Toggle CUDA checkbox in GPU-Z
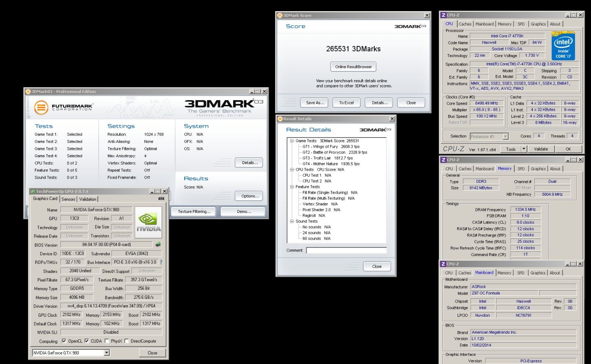Viewport: 591px width, 364px height. point(87,341)
